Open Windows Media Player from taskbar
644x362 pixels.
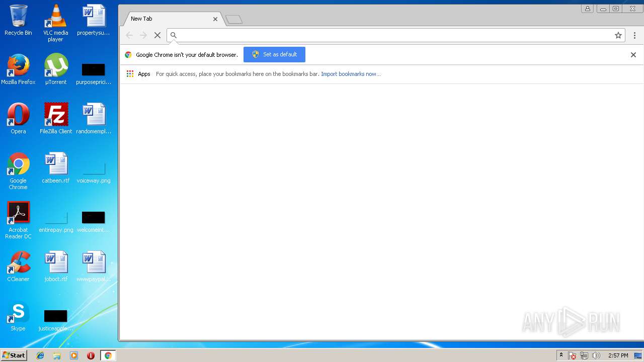click(x=74, y=355)
